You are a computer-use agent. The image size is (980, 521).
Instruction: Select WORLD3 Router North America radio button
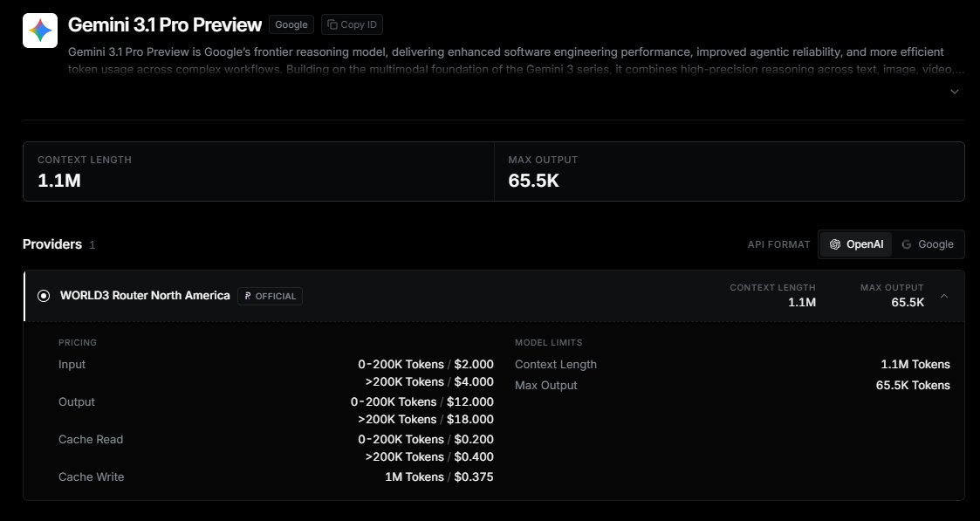click(x=44, y=296)
